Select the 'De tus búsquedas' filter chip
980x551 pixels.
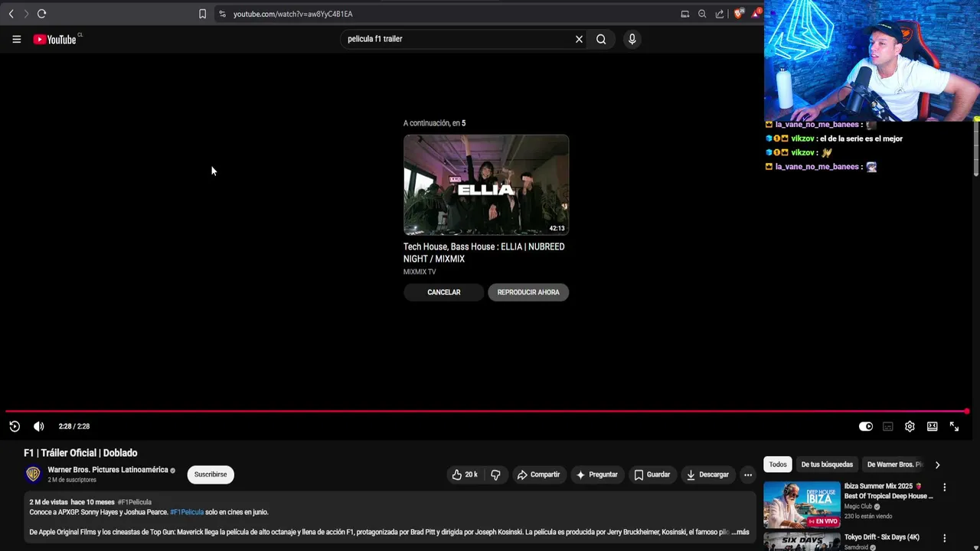point(827,465)
